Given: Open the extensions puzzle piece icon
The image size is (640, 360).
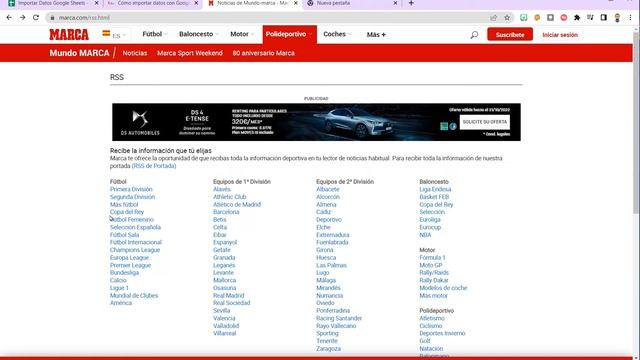Looking at the screenshot, I should [x=577, y=18].
